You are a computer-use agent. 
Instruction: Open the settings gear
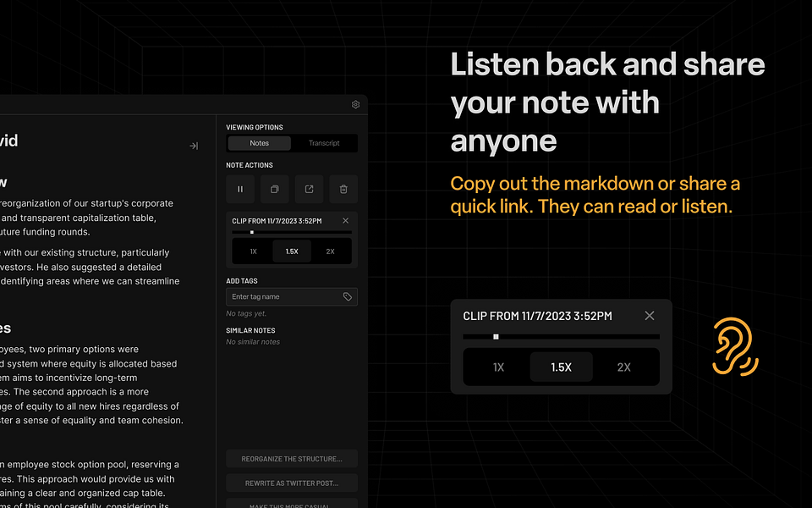coord(355,104)
